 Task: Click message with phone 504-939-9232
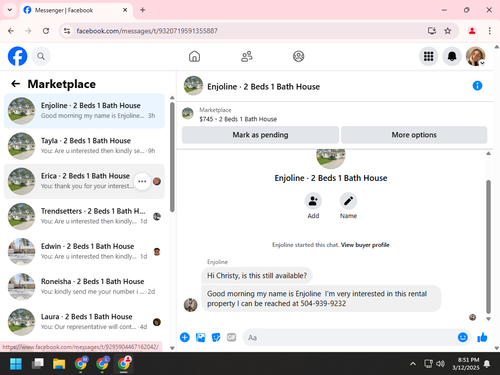pyautogui.click(x=321, y=298)
